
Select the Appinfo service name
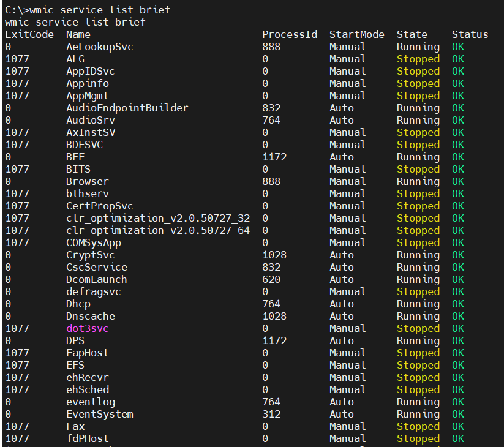coord(88,83)
